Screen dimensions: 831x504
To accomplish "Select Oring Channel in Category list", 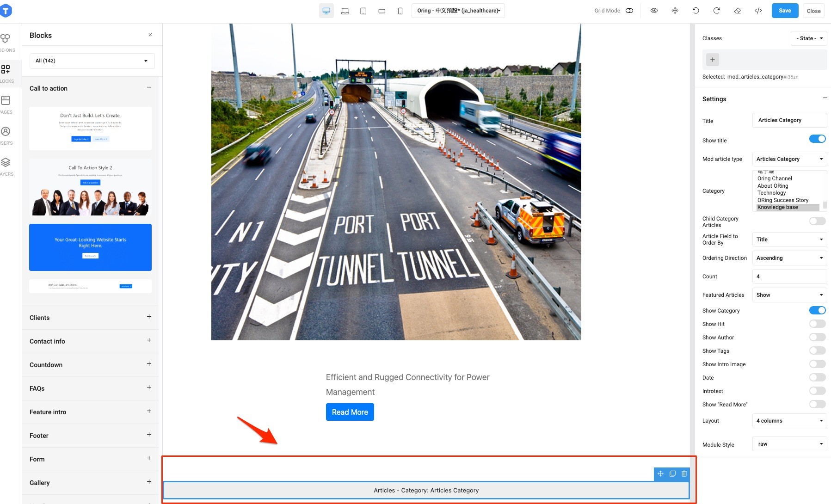I will coord(788,178).
